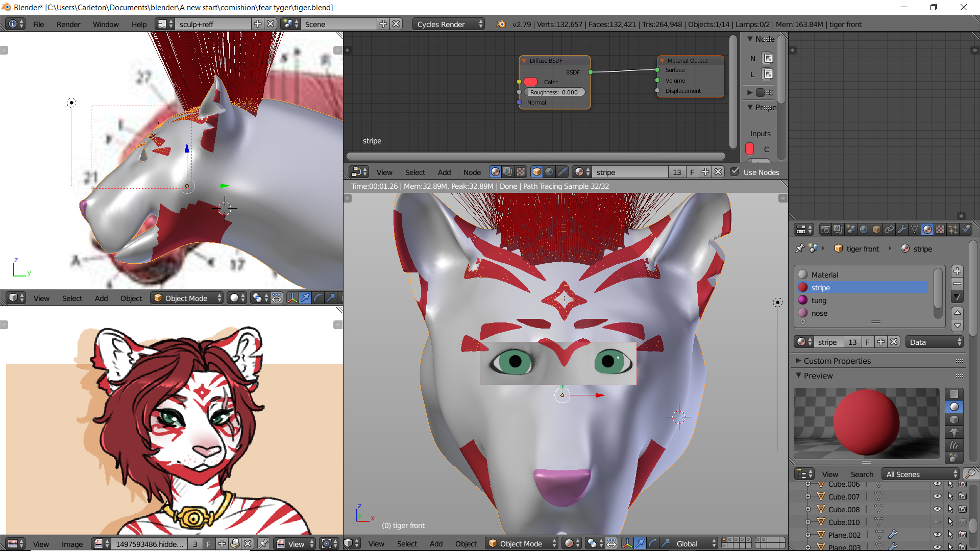
Task: Open the Modifiers wrench properties tab
Action: (902, 230)
